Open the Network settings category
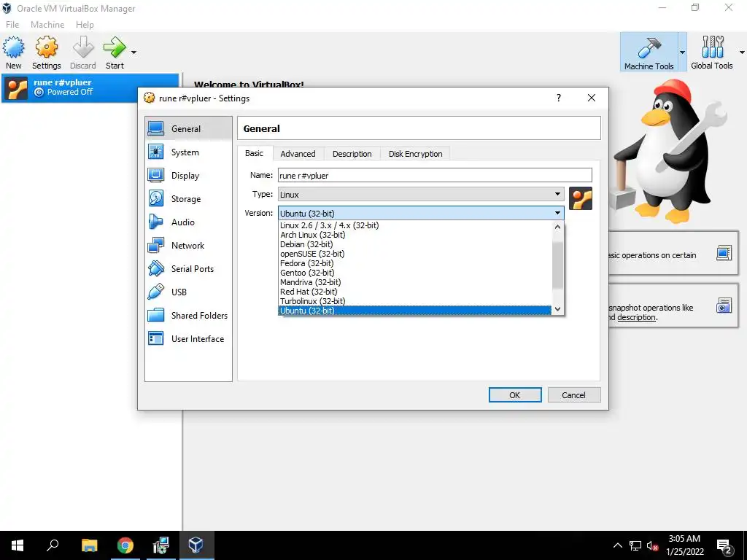 click(188, 246)
